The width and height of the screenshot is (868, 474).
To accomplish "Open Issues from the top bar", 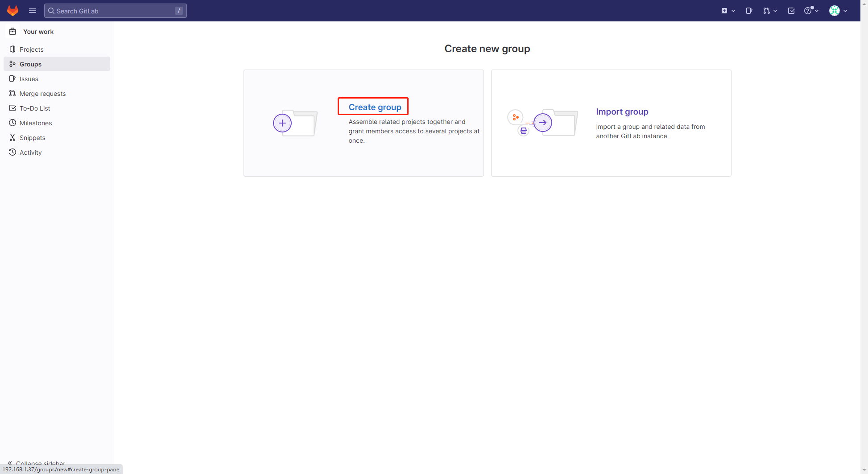I will pyautogui.click(x=749, y=11).
